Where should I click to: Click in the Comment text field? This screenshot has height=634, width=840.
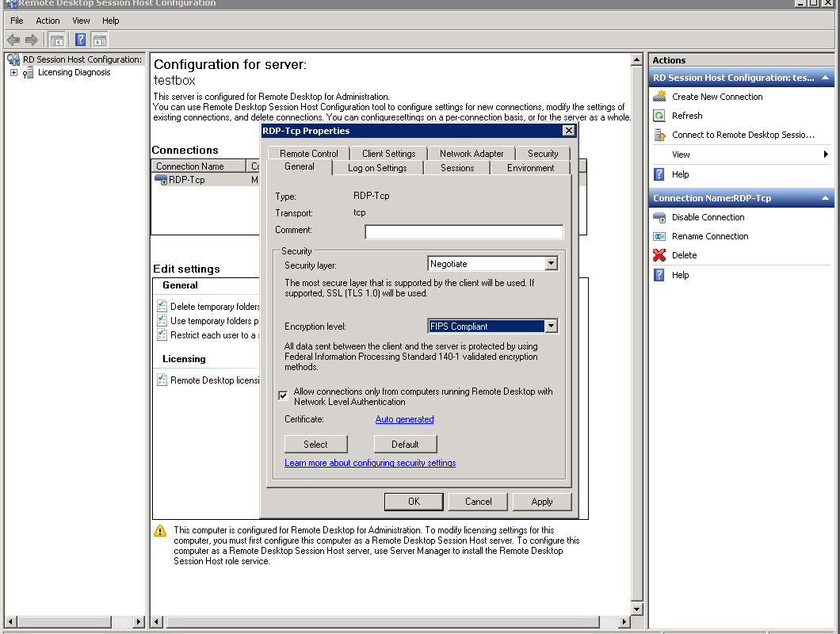[464, 231]
